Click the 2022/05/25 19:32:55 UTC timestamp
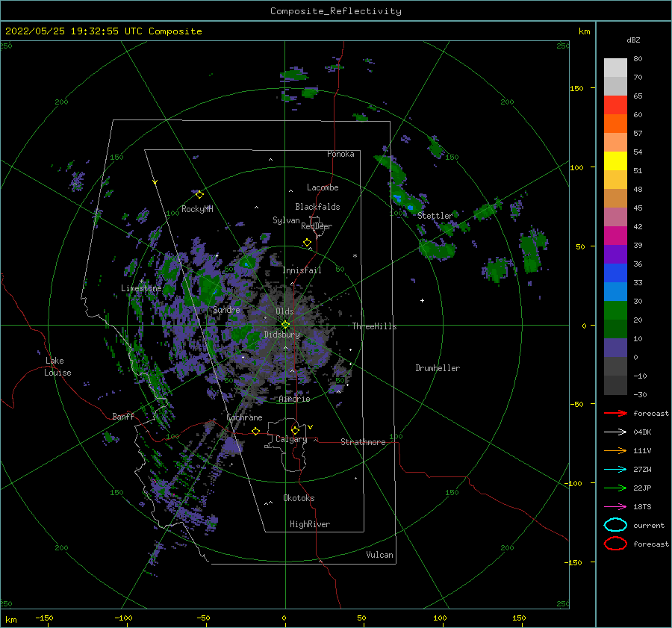 [103, 31]
